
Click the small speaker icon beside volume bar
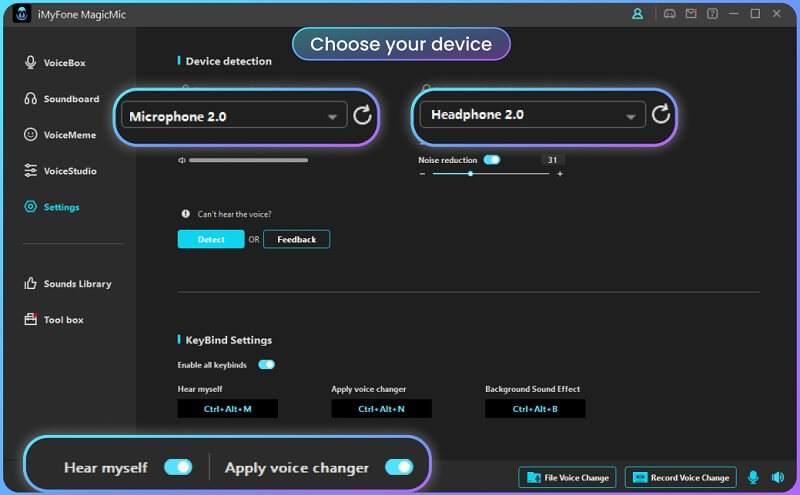coord(181,160)
